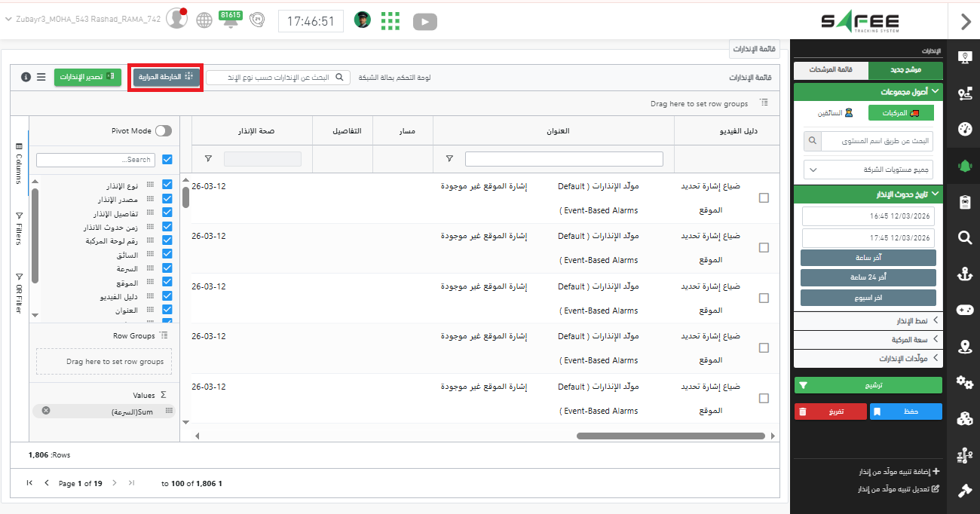Toggle Pivot Mode switch
Image resolution: width=980 pixels, height=514 pixels.
pos(163,131)
